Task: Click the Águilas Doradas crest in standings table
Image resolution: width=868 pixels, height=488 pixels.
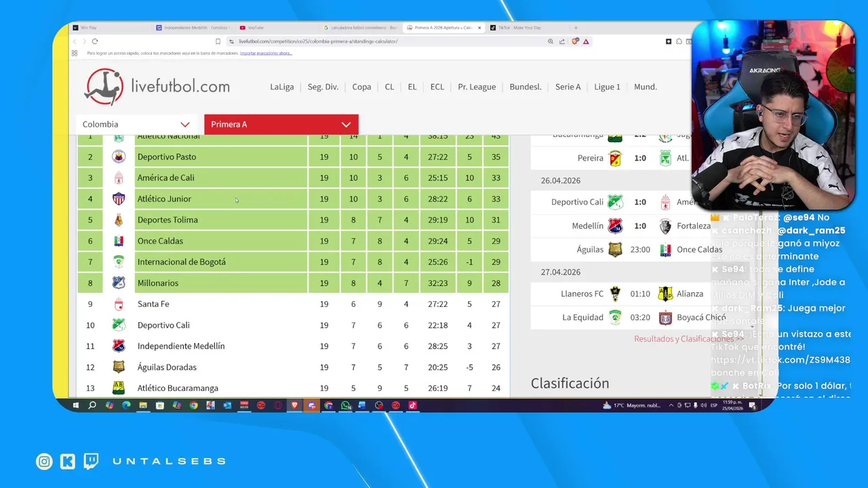Action: [119, 367]
